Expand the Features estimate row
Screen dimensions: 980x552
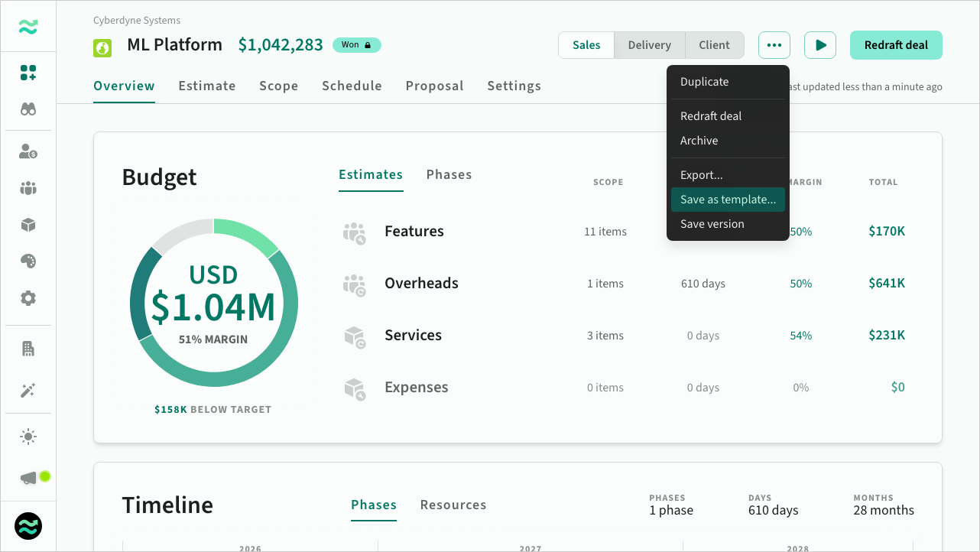pyautogui.click(x=414, y=232)
